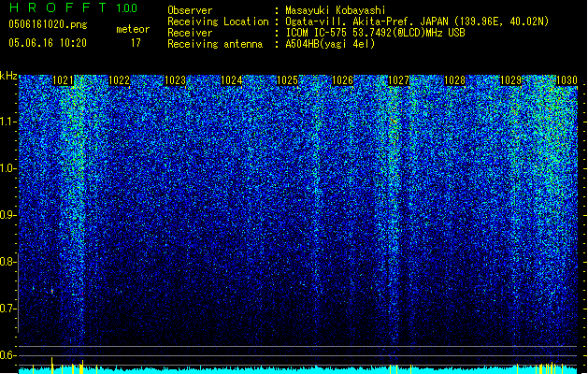Click the Receiving antenna label
Screen dimensions: 588x374
tap(215, 44)
